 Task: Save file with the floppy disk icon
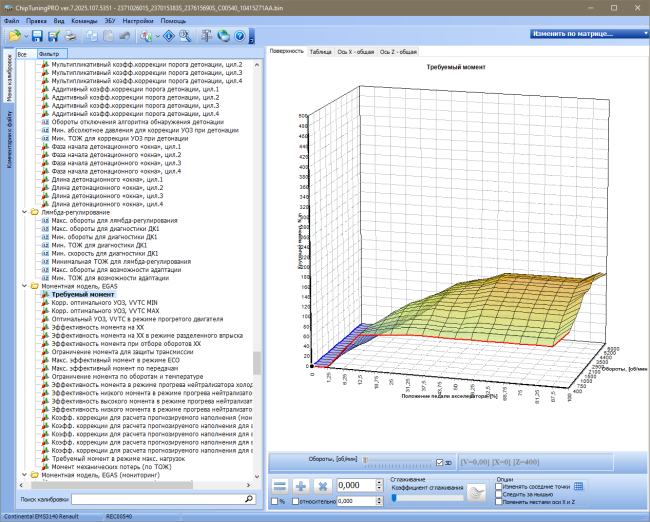[x=37, y=36]
